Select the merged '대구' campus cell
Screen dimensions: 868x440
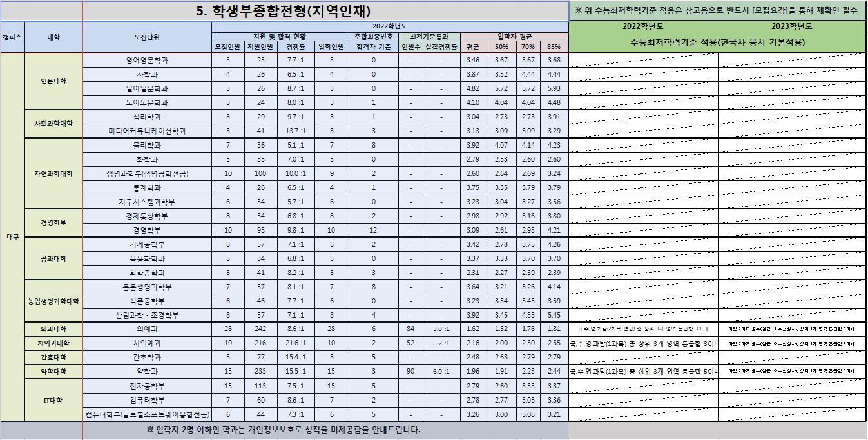click(12, 237)
